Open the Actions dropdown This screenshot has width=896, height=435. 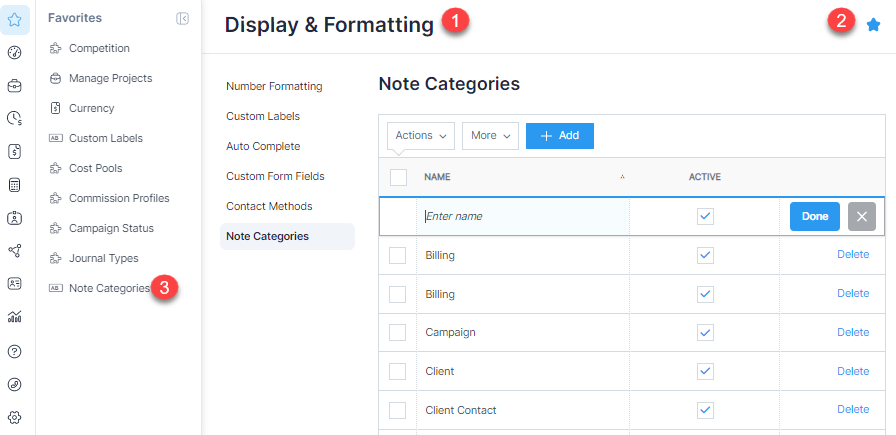[x=421, y=136]
